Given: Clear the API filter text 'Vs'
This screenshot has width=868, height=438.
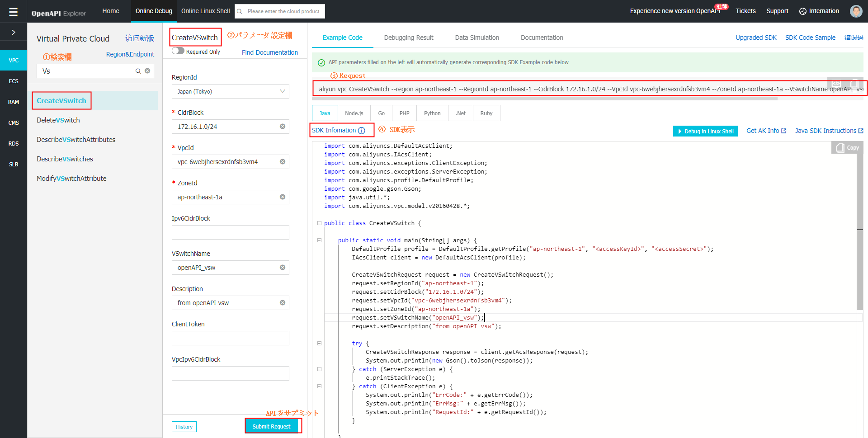Looking at the screenshot, I should pos(147,71).
